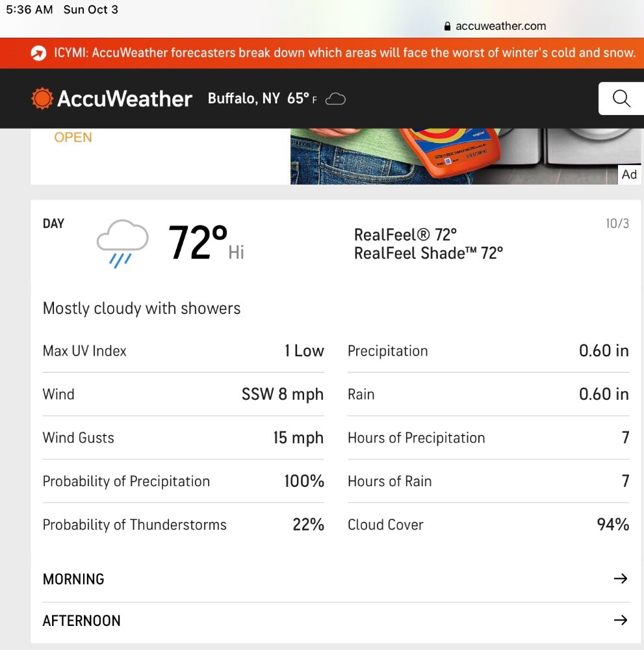The width and height of the screenshot is (644, 650).
Task: Click the AccuWeather wordmark
Action: pos(125,99)
